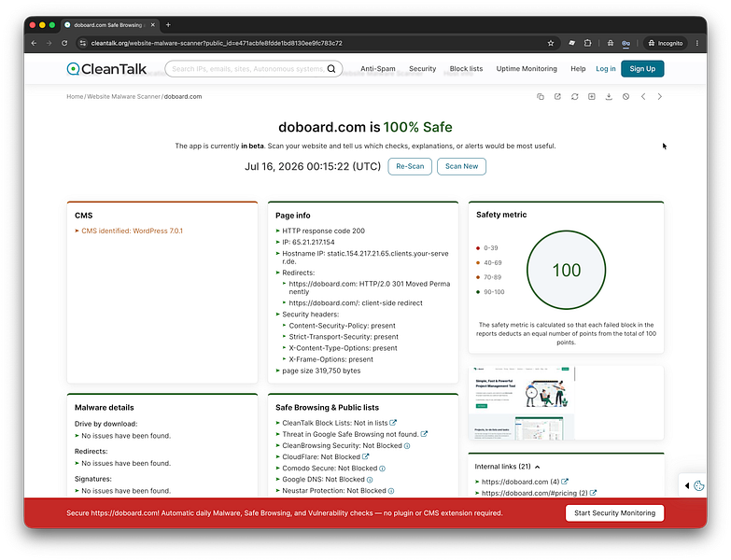Open the Help menu

coord(578,68)
